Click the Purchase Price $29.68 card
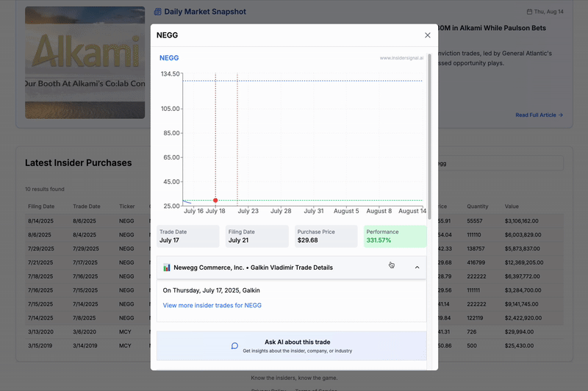This screenshot has height=391, width=588. coord(326,236)
